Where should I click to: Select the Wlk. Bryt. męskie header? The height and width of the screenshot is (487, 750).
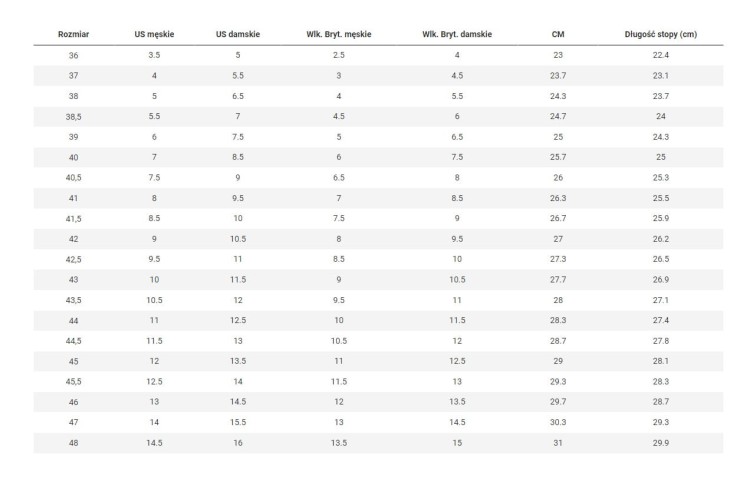point(339,34)
